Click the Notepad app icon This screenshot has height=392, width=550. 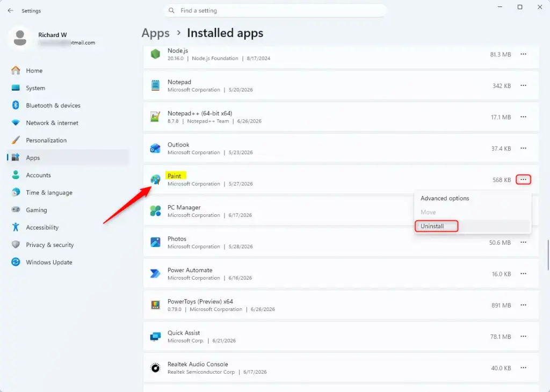coord(155,85)
